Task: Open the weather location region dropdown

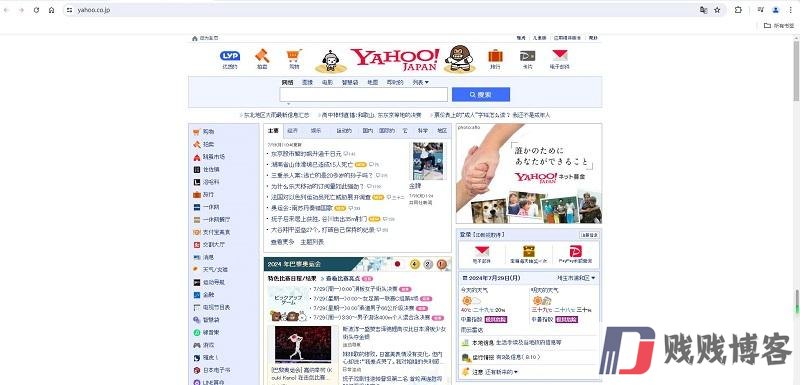Action: click(x=576, y=278)
